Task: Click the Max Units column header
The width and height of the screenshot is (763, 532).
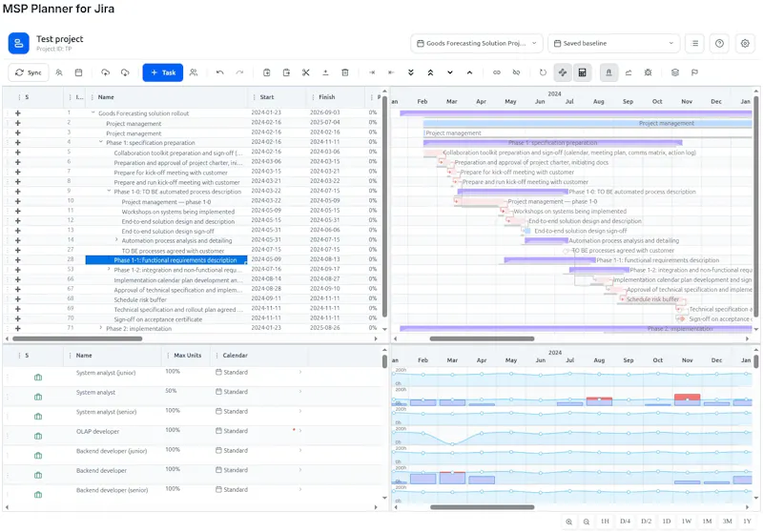Action: (x=187, y=356)
